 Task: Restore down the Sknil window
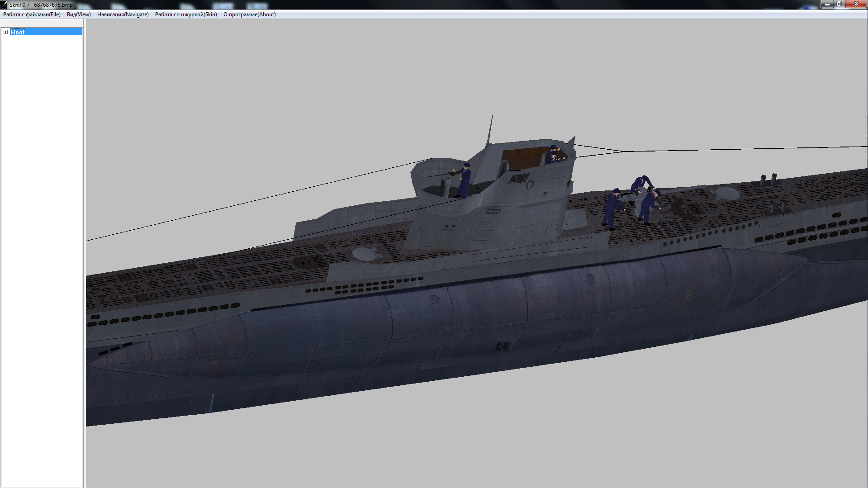(839, 4)
